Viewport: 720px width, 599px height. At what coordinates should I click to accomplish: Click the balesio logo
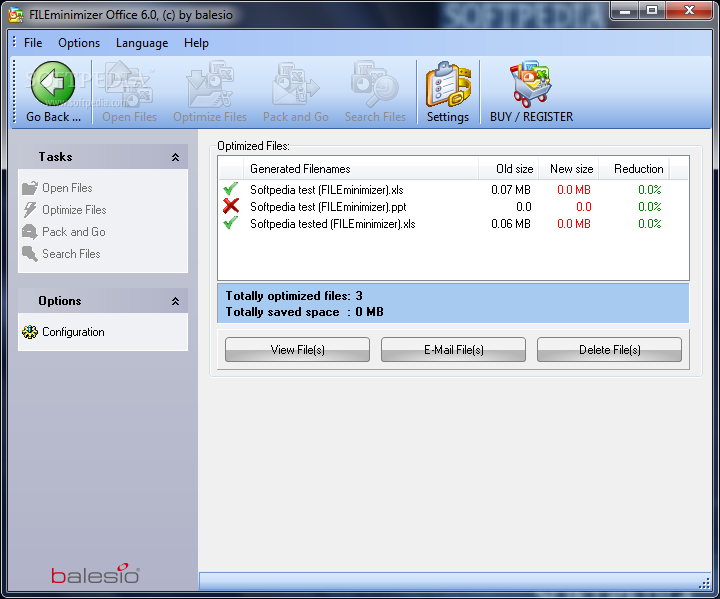tap(96, 574)
